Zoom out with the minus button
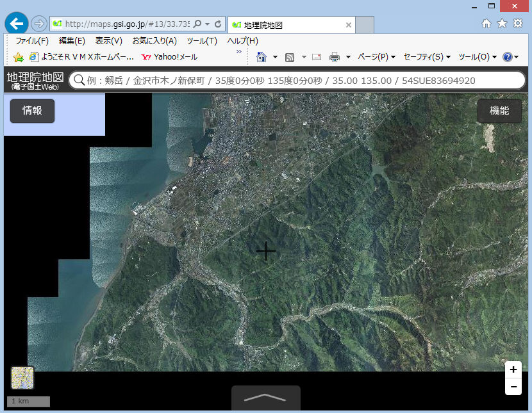The width and height of the screenshot is (532, 413). [513, 387]
